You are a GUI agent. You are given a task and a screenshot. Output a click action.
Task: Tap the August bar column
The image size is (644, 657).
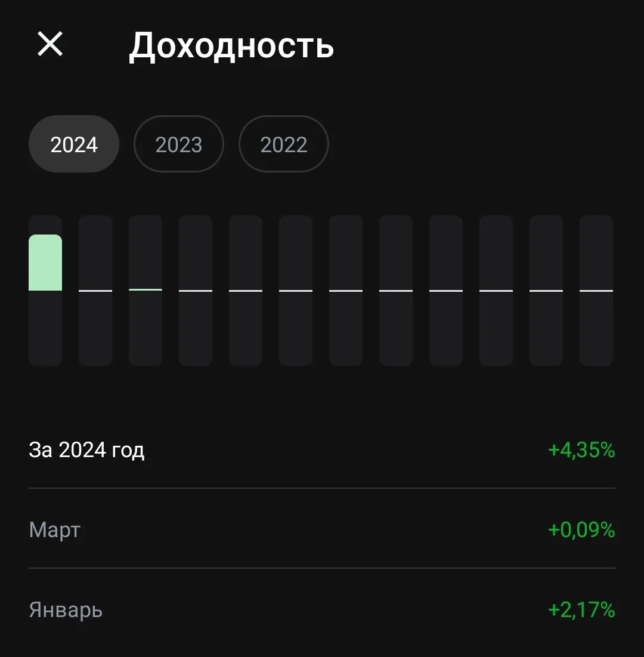[x=396, y=291]
